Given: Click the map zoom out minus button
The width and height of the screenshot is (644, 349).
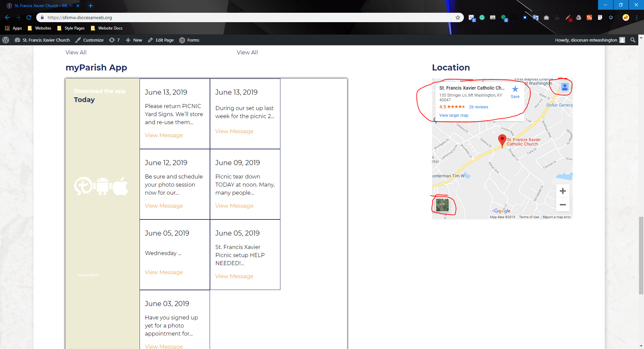Looking at the screenshot, I should pyautogui.click(x=562, y=205).
